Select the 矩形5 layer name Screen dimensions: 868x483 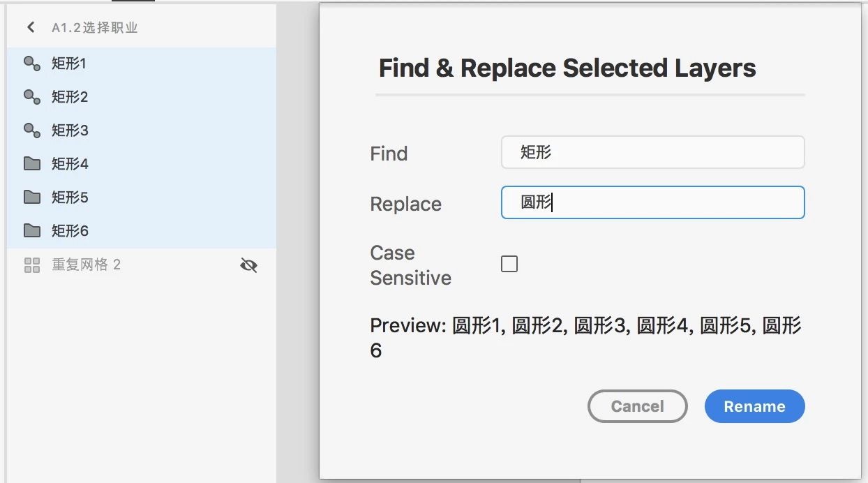(70, 198)
